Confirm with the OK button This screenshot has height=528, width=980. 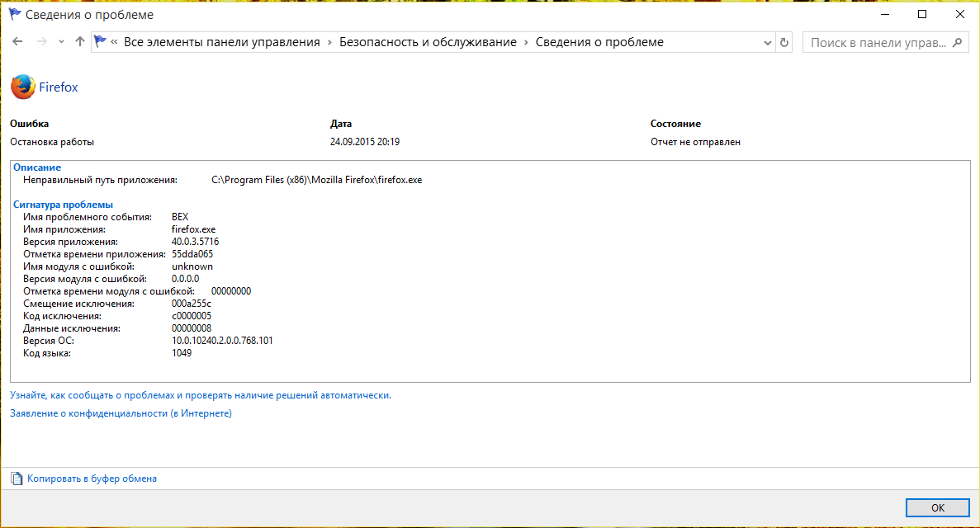(x=938, y=507)
